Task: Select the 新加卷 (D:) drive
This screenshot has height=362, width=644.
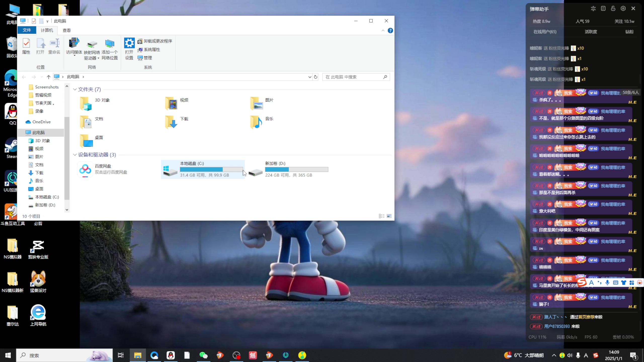Action: (288, 169)
